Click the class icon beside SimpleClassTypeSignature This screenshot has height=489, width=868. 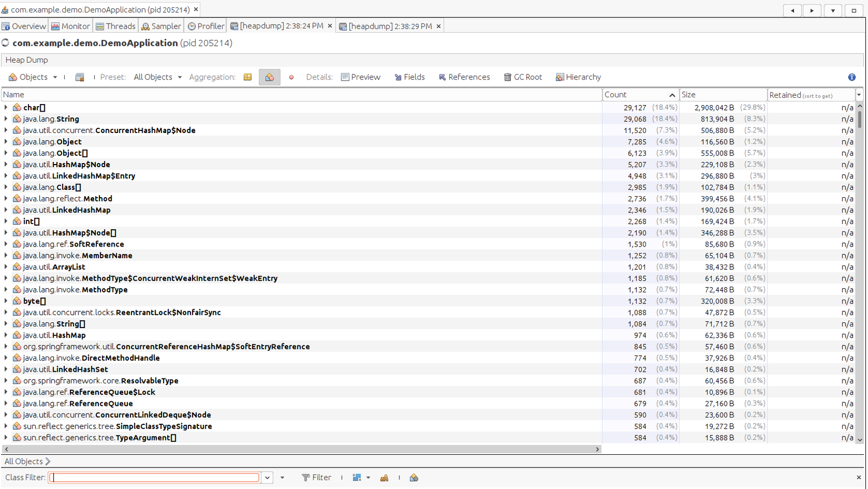(x=17, y=426)
